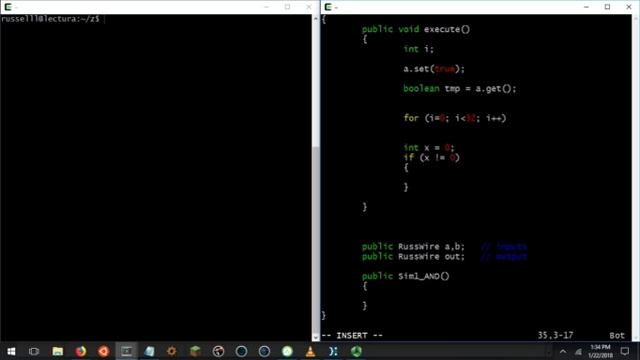Click the 'a.set(true);' statement
Screen dimensions: 640x360
(434, 69)
